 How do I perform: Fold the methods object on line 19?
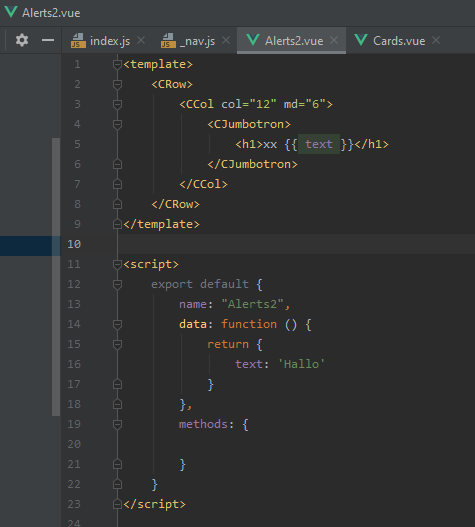(x=117, y=424)
